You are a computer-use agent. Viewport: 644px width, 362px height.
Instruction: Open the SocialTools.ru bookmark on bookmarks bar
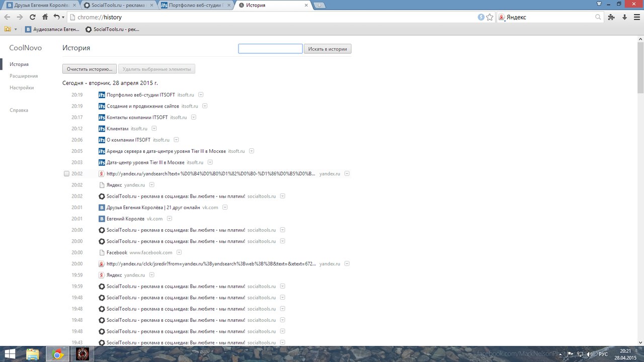pyautogui.click(x=112, y=29)
